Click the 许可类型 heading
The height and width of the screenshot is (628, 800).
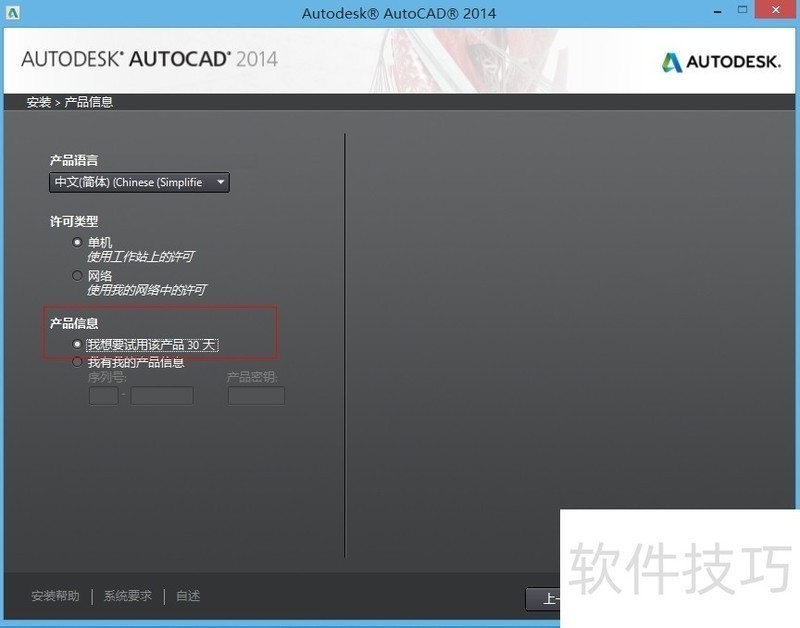73,221
